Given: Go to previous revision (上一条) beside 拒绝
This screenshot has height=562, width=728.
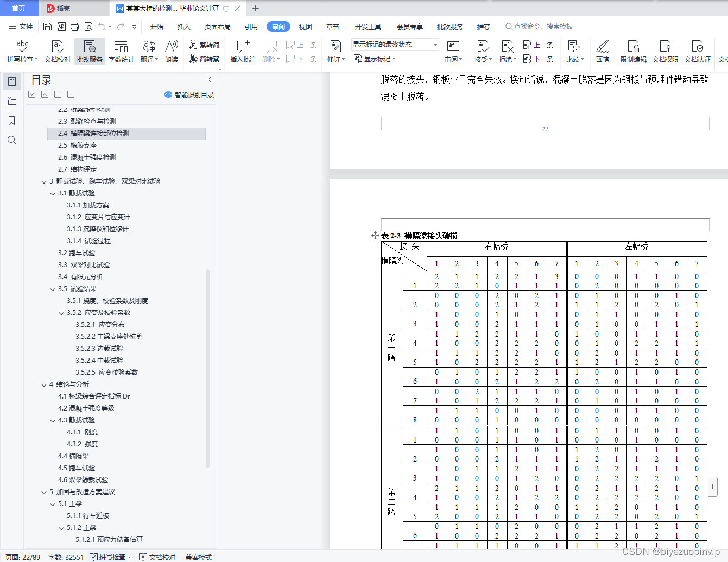Looking at the screenshot, I should (x=538, y=45).
